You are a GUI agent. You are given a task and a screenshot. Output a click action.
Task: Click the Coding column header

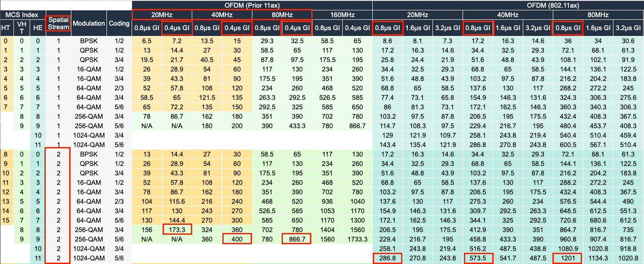119,23
